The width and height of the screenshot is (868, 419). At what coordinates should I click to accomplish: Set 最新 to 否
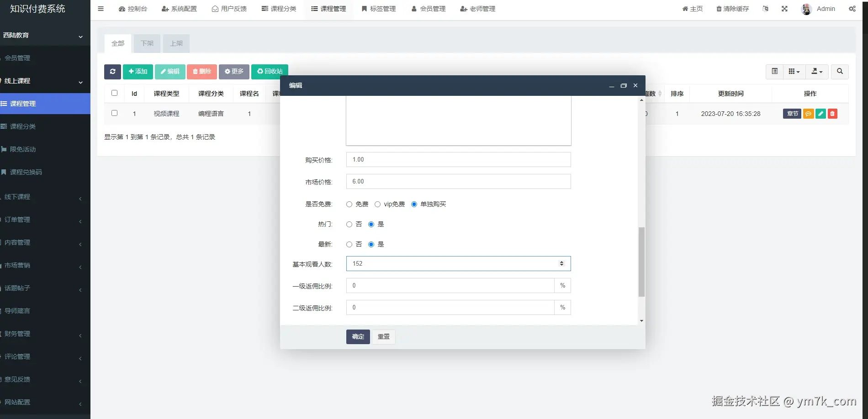click(349, 245)
